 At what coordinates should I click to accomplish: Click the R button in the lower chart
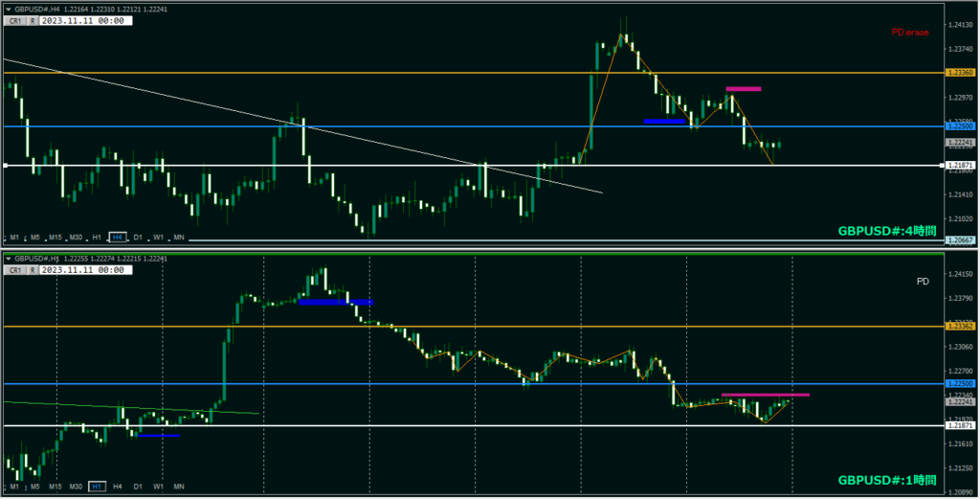[33, 270]
